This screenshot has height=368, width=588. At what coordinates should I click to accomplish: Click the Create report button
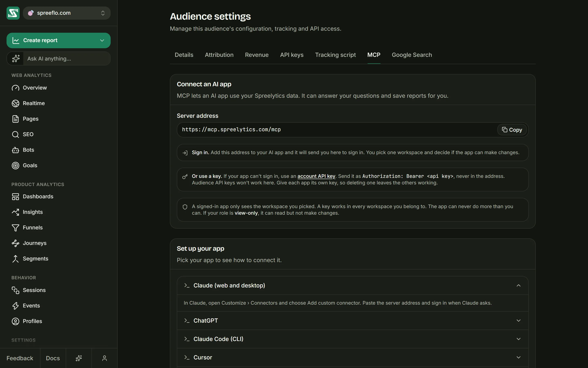click(x=58, y=40)
